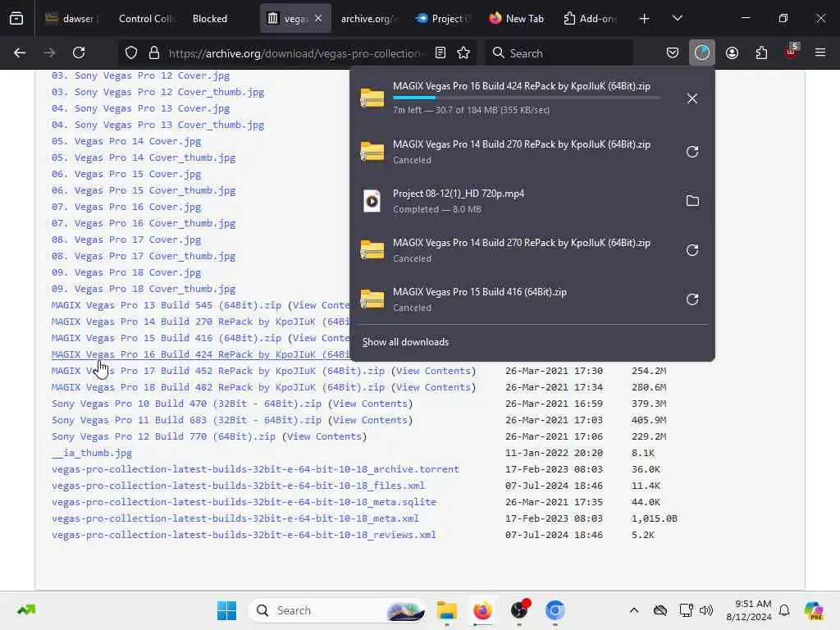Screen dimensions: 840x630
Task: Open __ia_thumb.jpg file link
Action: pos(92,453)
